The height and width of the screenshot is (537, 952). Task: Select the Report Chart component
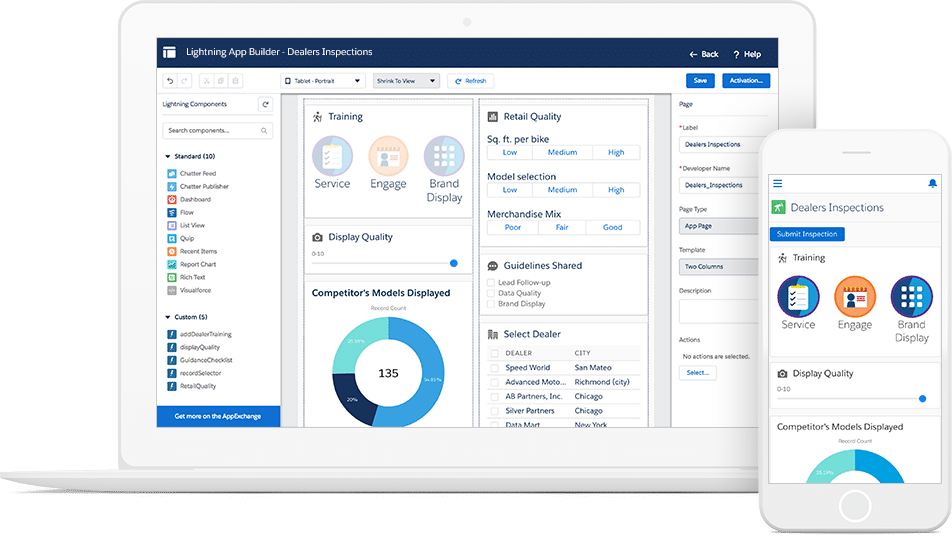point(192,264)
